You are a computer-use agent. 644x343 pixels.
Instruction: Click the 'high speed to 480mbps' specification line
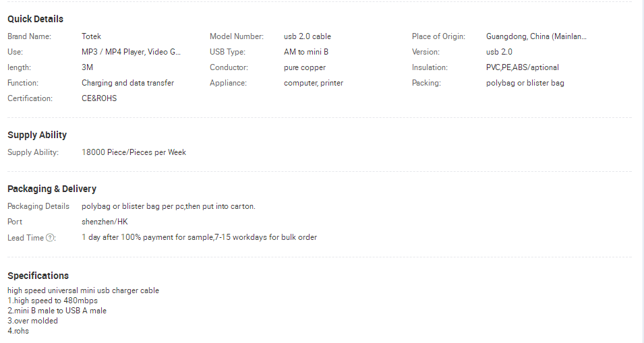[53, 301]
